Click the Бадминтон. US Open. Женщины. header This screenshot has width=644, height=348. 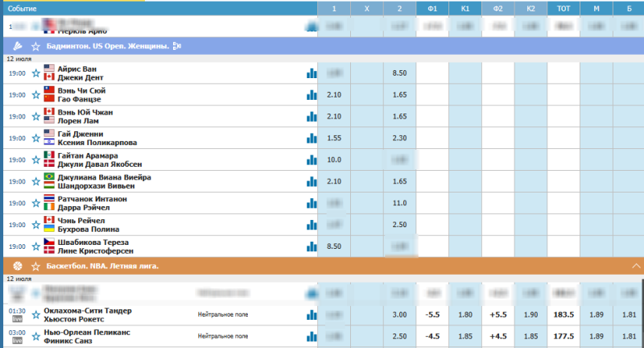click(112, 47)
